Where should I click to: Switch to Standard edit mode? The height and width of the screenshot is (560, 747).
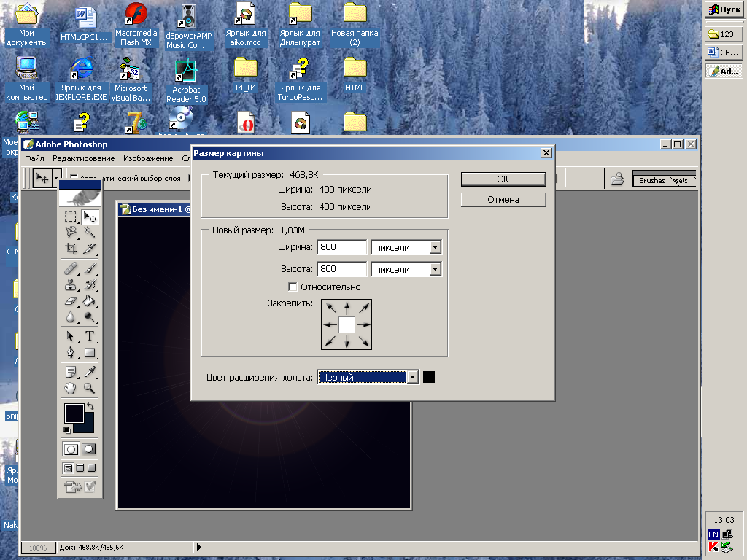tap(71, 449)
